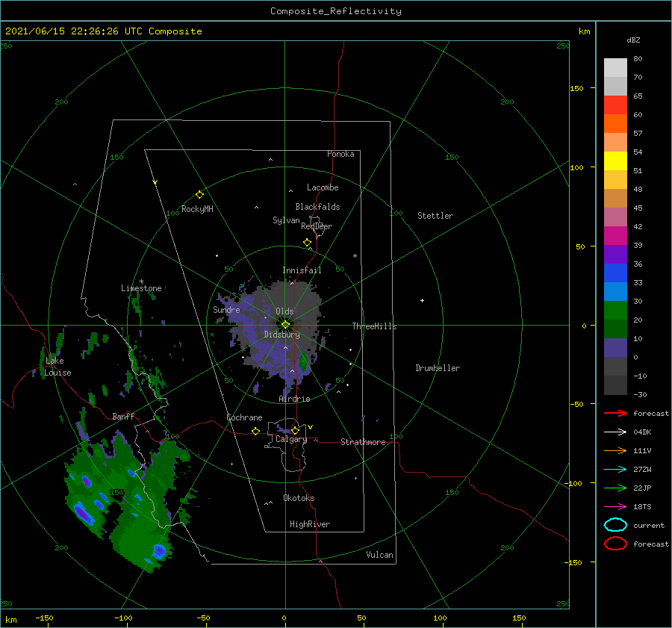The image size is (672, 628).
Task: Click the blue 33-36 dBZ swatch
Action: tap(615, 273)
